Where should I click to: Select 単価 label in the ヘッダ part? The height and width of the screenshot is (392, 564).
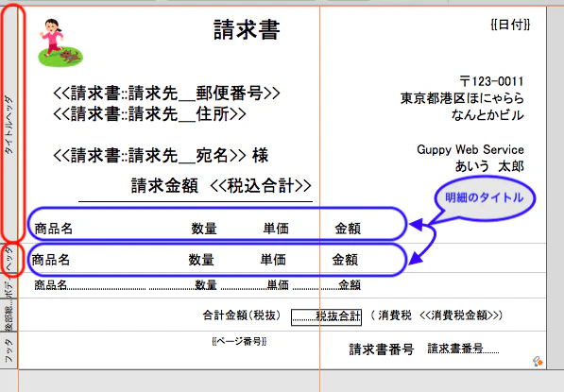pos(273,260)
